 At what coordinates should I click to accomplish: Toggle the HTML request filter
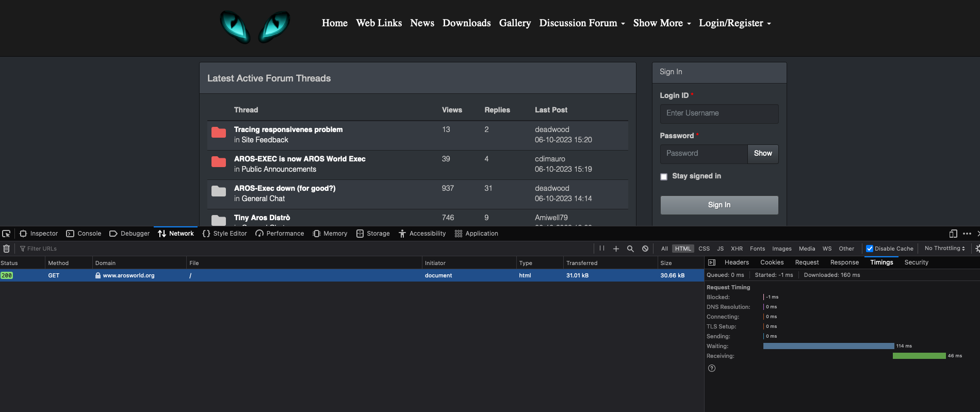683,249
